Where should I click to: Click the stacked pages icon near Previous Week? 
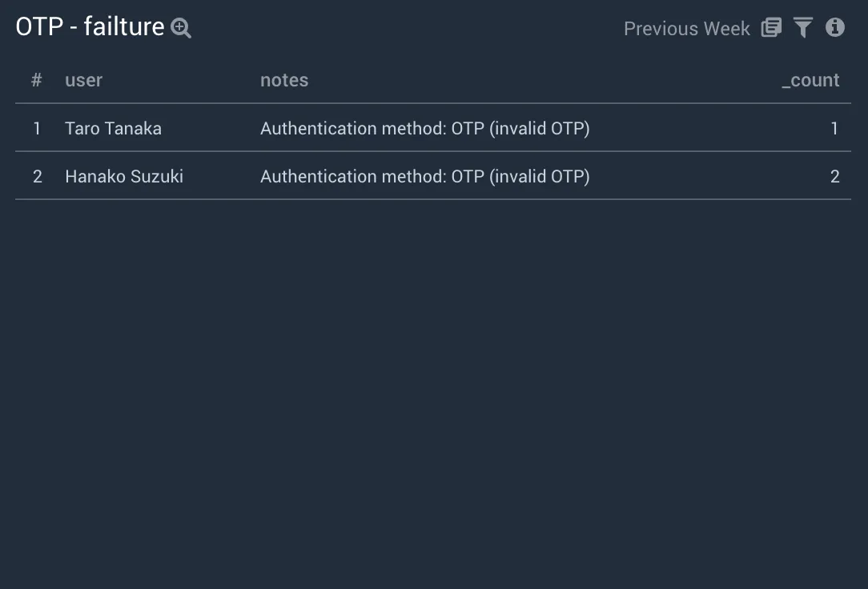coord(771,28)
